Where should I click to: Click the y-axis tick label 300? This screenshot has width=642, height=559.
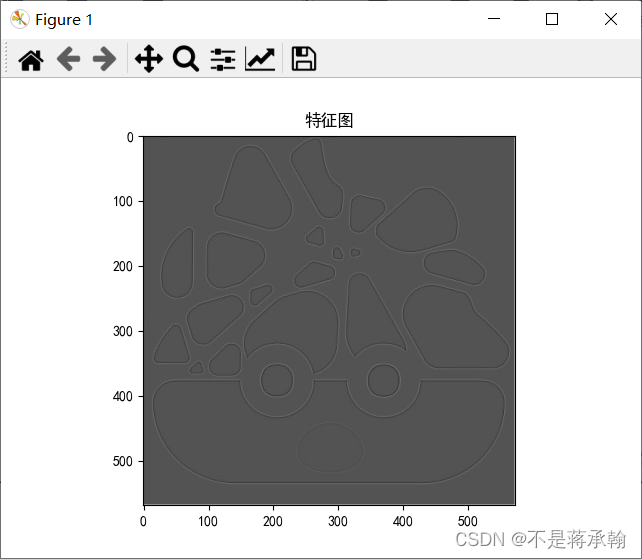click(123, 331)
